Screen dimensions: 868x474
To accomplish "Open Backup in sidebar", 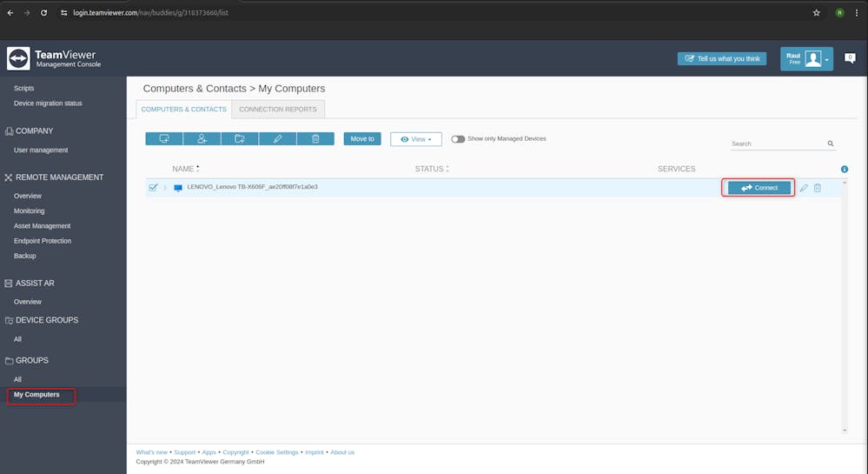I will click(25, 256).
